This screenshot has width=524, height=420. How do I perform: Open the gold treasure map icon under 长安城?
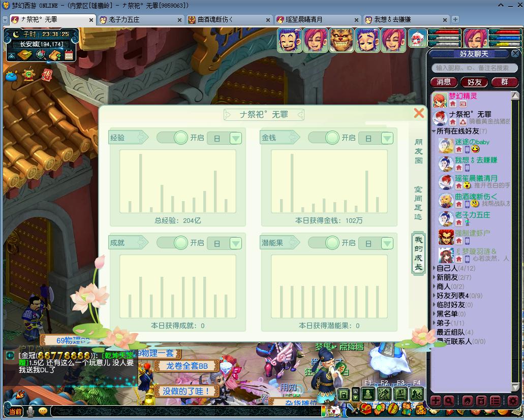[x=25, y=55]
